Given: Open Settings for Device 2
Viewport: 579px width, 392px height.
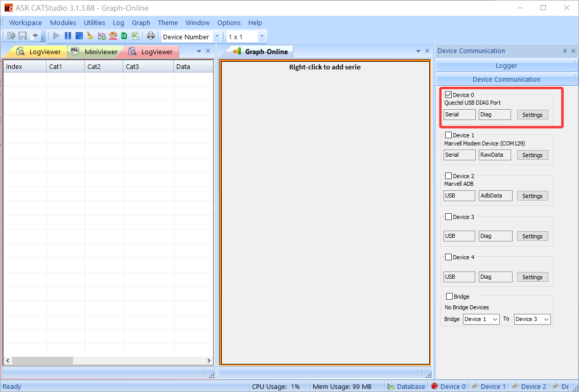Looking at the screenshot, I should point(532,196).
